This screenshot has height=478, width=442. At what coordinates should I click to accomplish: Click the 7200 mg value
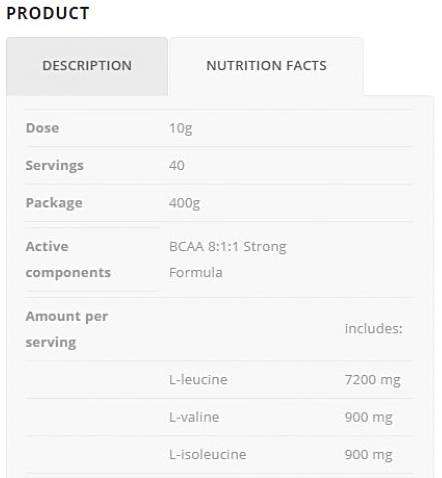(372, 380)
